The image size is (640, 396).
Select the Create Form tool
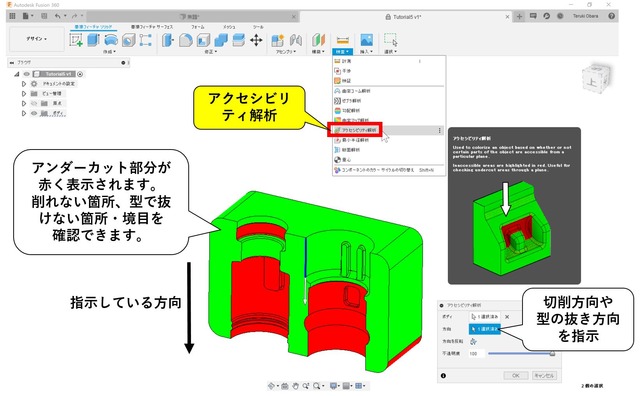tap(145, 40)
